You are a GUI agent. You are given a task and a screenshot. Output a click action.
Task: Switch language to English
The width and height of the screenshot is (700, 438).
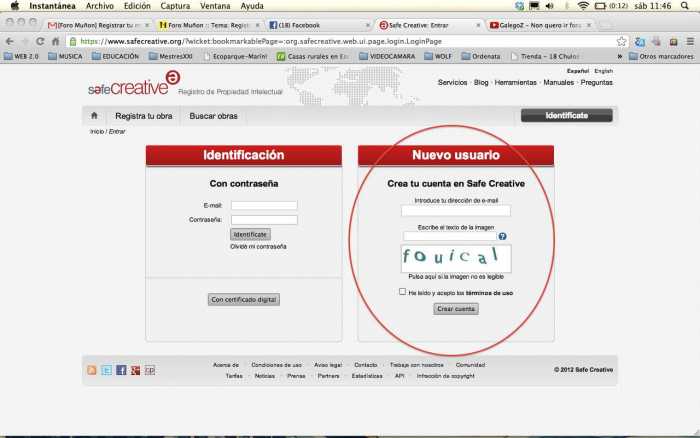[604, 71]
